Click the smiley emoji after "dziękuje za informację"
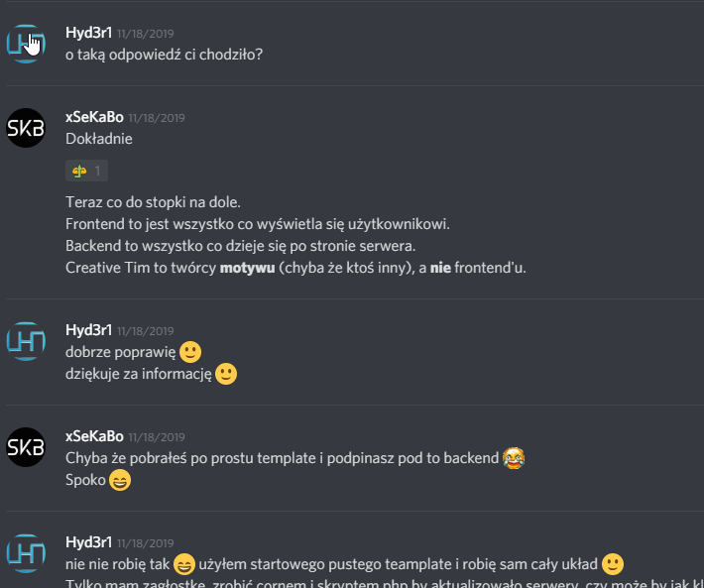 226,374
